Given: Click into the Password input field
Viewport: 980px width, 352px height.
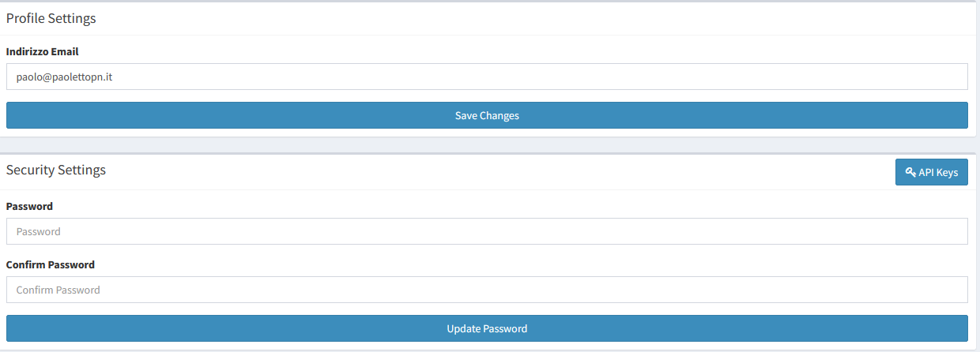Looking at the screenshot, I should (x=487, y=231).
